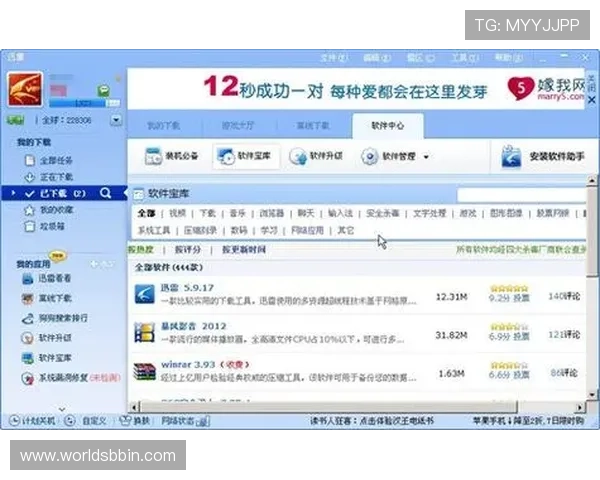Open the 暴风影音 2012 title link
The height and width of the screenshot is (480, 600).
(x=194, y=326)
